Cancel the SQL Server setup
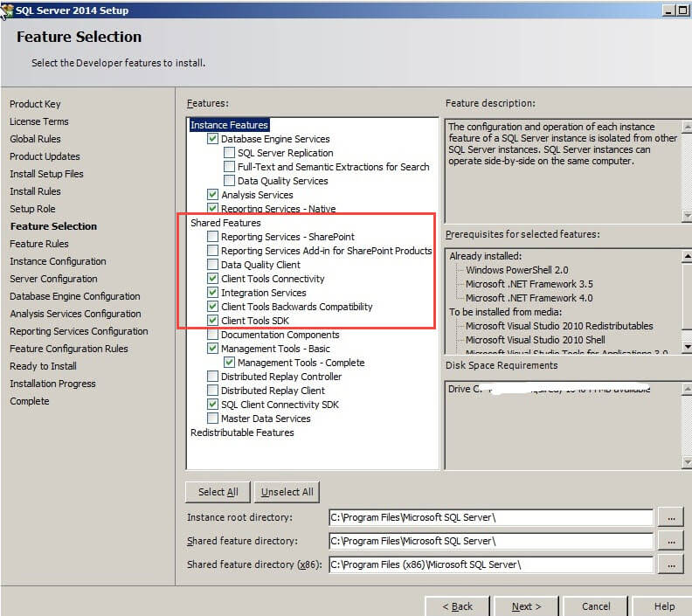This screenshot has height=616, width=692. point(595,606)
